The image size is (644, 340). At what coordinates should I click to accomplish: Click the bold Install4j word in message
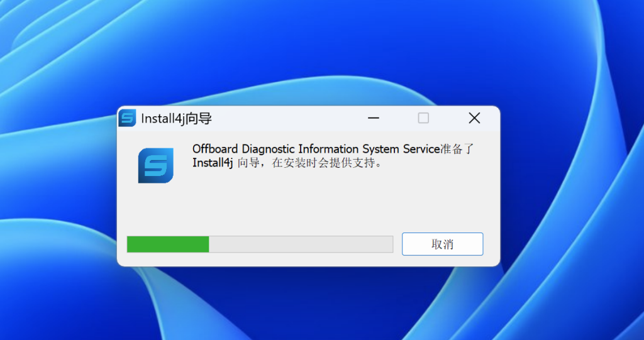pos(213,163)
